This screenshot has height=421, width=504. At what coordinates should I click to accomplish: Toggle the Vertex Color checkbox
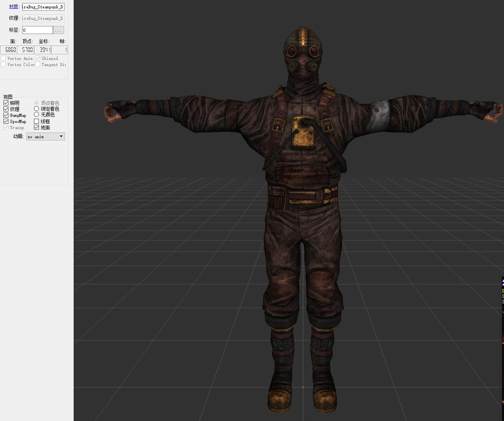[3, 65]
